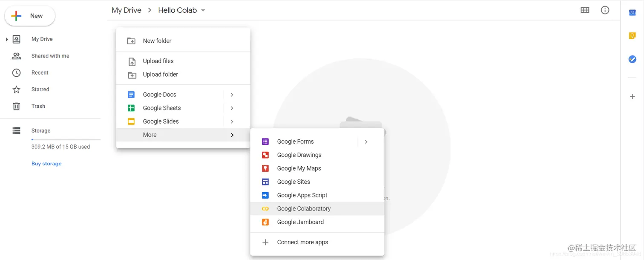Click the Shared with me people icon
The height and width of the screenshot is (260, 644).
point(16,56)
